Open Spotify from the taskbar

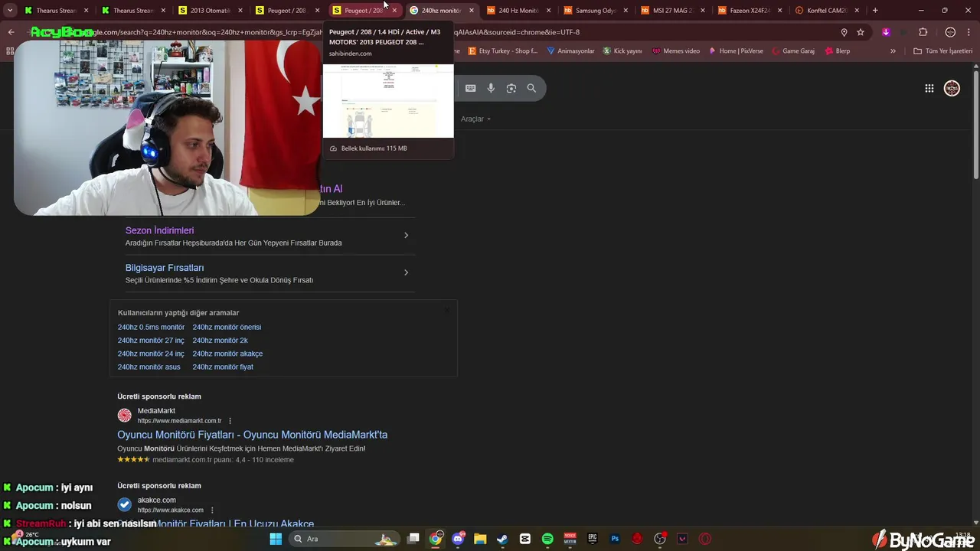547,539
